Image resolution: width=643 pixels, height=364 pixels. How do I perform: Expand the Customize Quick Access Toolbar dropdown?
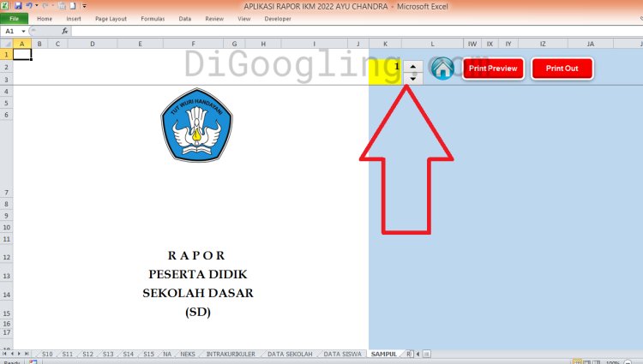pyautogui.click(x=84, y=5)
